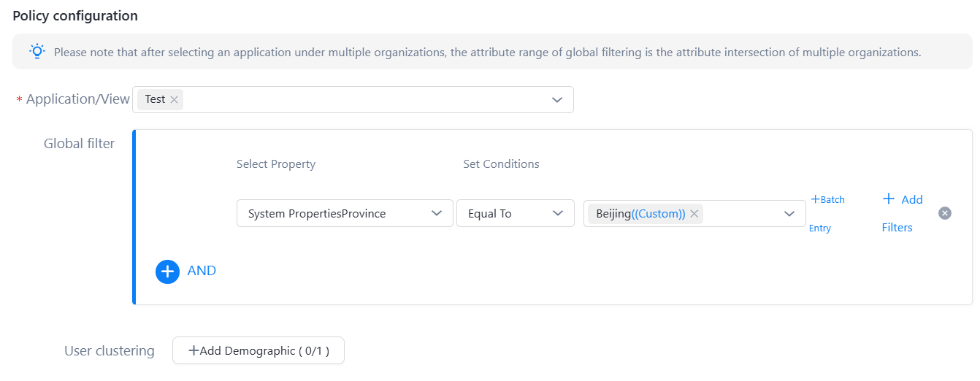Click the Test tag label
The height and width of the screenshot is (381, 980).
coord(155,99)
